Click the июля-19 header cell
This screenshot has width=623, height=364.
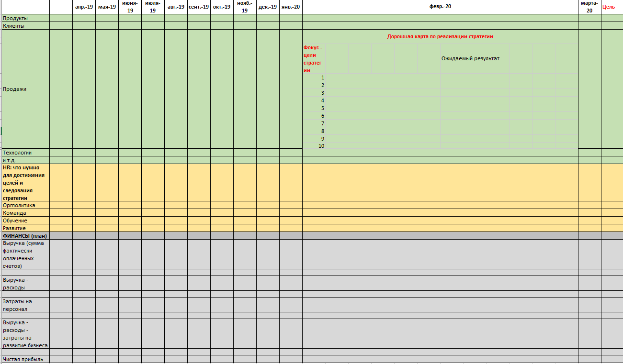pyautogui.click(x=153, y=7)
